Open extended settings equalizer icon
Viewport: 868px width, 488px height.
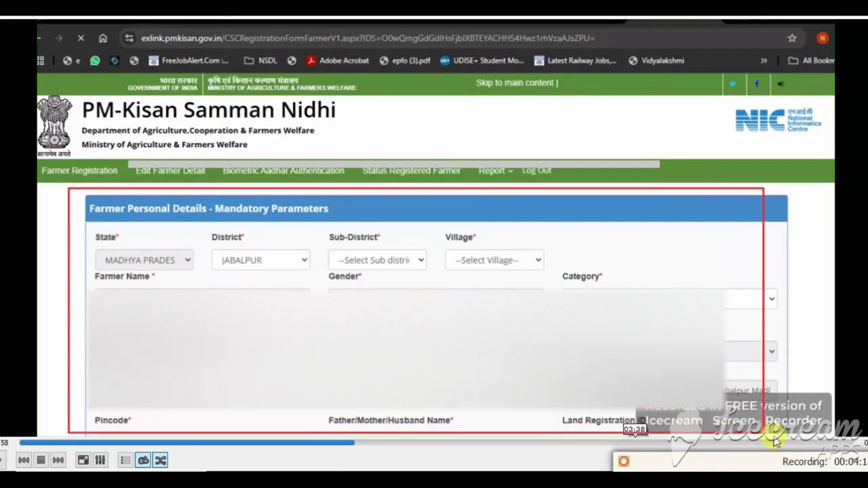pyautogui.click(x=100, y=460)
